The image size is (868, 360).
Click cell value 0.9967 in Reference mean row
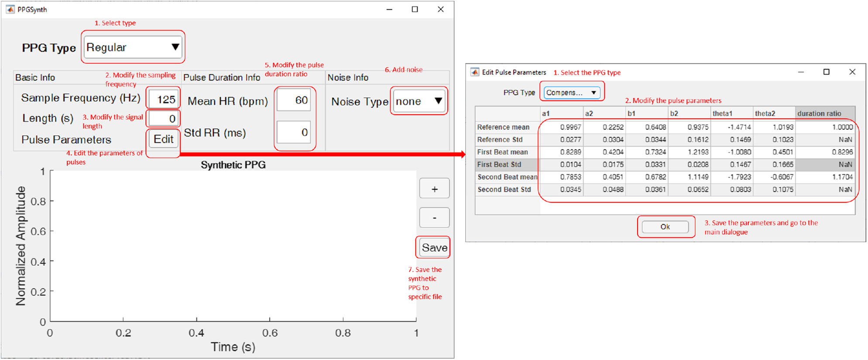562,127
